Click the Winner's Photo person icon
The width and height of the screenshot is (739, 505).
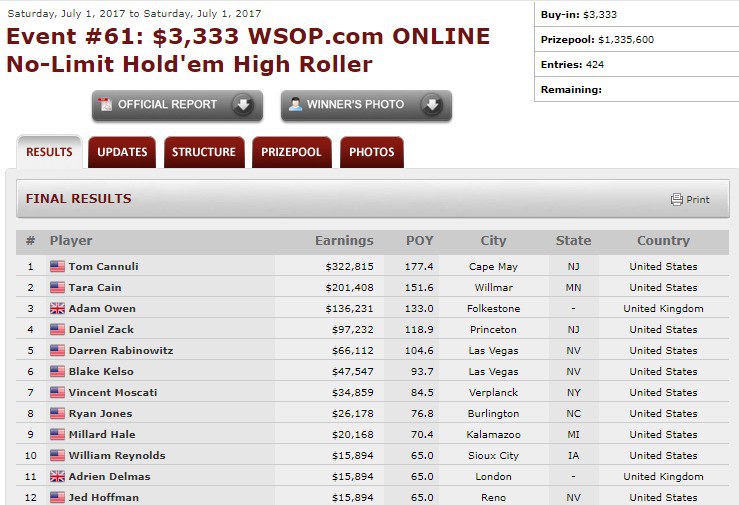(296, 104)
